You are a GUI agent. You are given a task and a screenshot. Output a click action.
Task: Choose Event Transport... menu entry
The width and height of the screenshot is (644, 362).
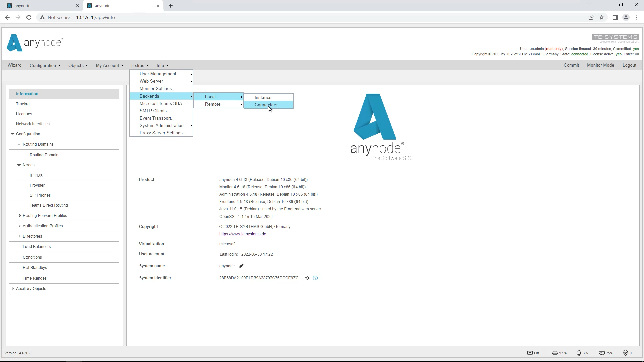pos(161,118)
